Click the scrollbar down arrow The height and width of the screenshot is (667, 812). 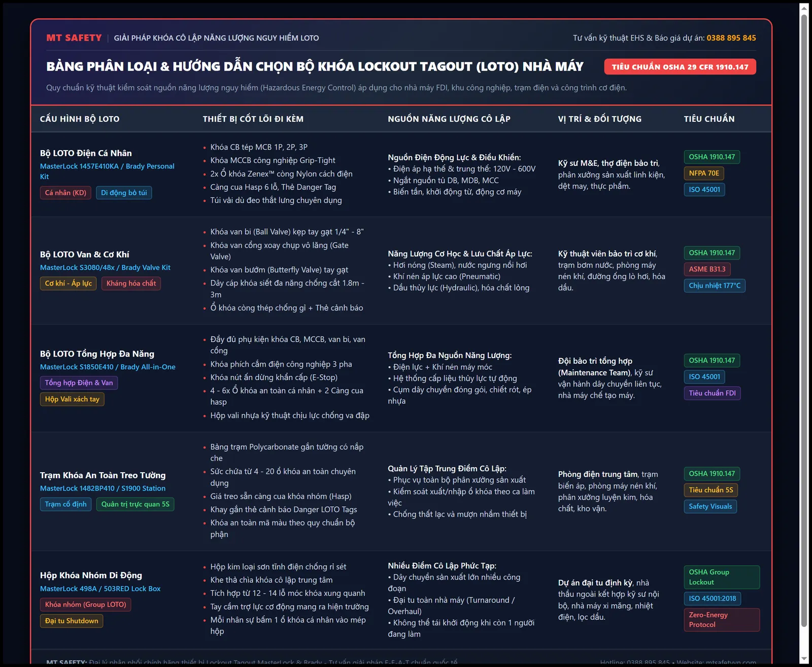[x=804, y=659]
